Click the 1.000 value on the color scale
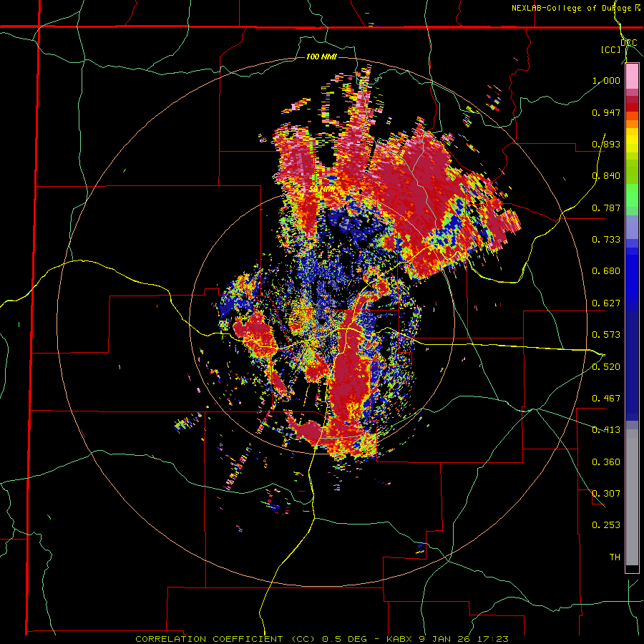This screenshot has height=644, width=644. (606, 80)
